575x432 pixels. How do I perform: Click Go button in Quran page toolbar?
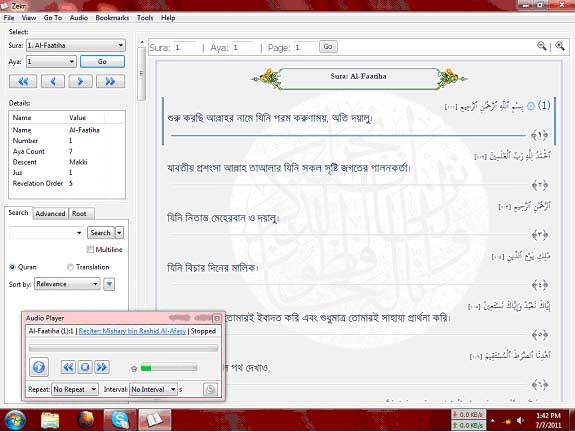click(x=328, y=47)
